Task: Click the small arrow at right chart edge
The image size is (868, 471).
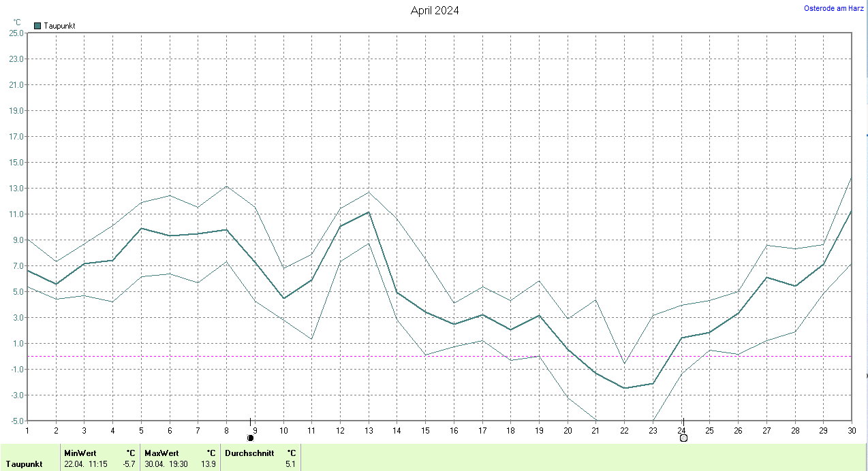Action: [x=866, y=376]
